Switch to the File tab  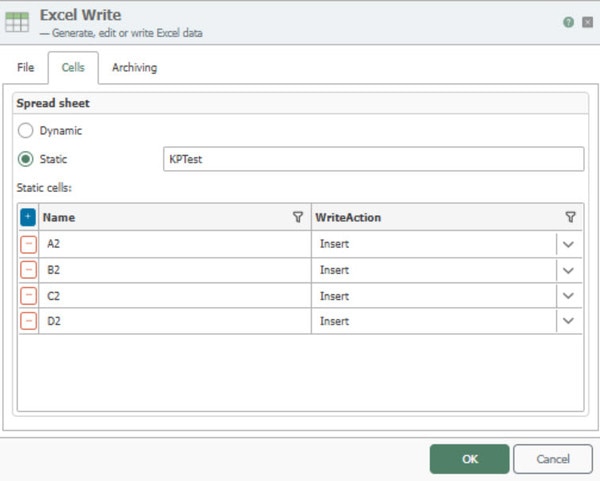tap(26, 67)
